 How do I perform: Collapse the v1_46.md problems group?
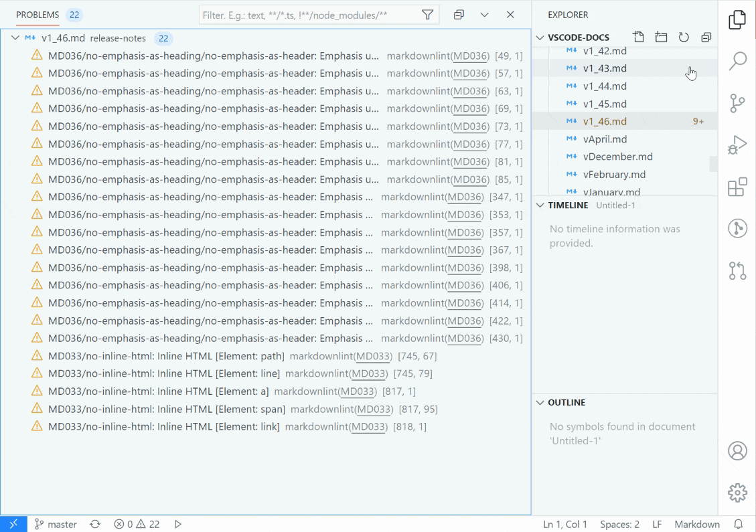[15, 38]
